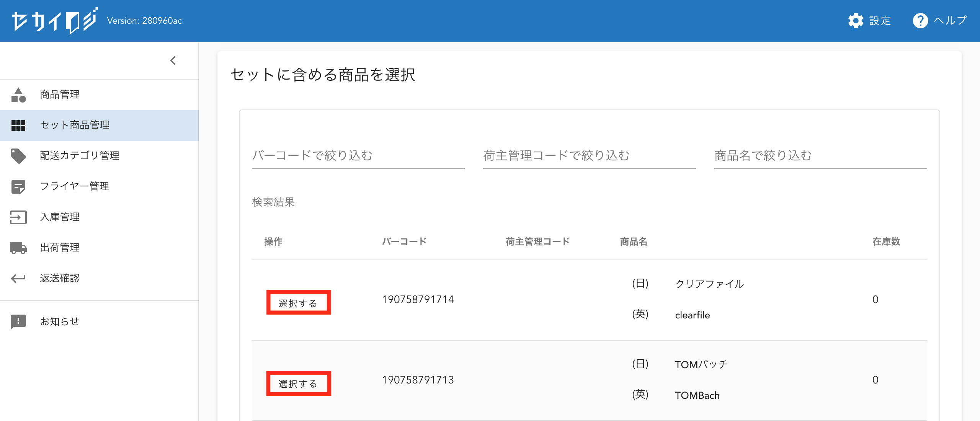The height and width of the screenshot is (421, 980).
Task: Click the 在庫数 column header
Action: 886,242
